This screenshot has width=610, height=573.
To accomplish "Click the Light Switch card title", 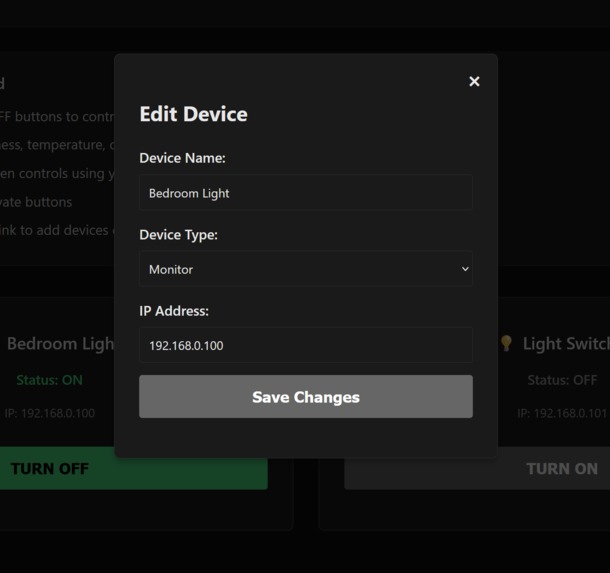I will pos(566,344).
